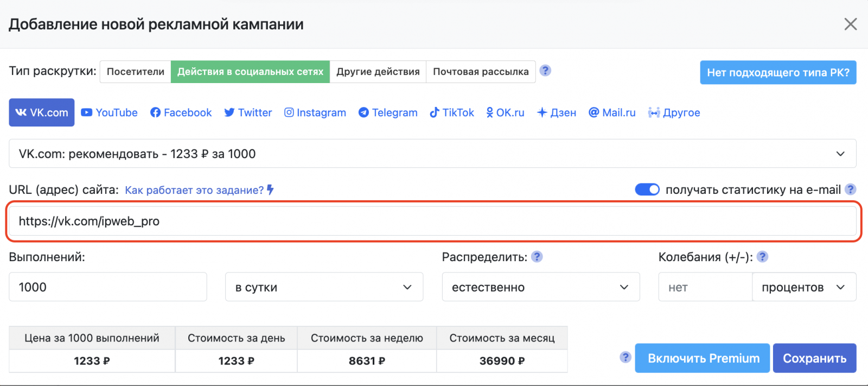
Task: Click the help icon next to Распределить
Action: (x=537, y=257)
